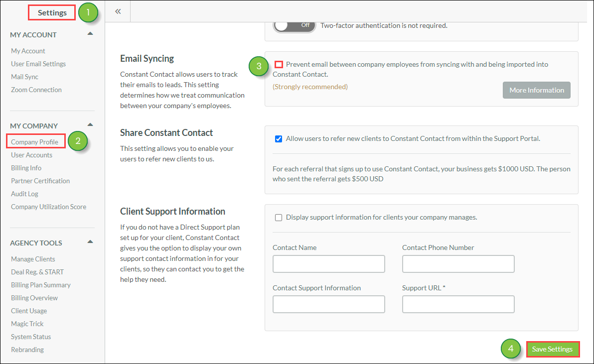Open Manage Clients page
The image size is (594, 364).
(x=33, y=259)
